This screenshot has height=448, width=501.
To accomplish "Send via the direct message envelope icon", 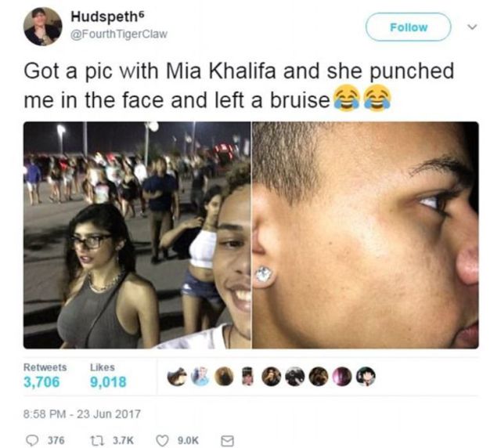I will 227,441.
